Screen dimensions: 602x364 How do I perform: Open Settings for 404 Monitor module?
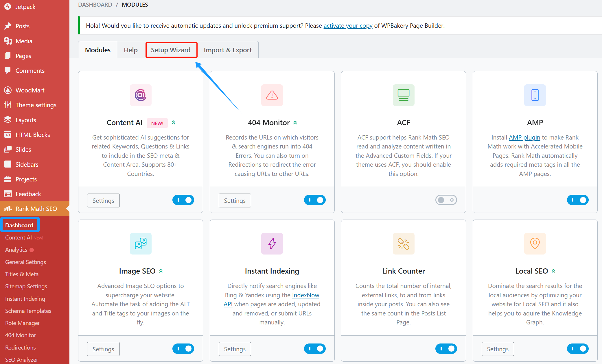(235, 200)
